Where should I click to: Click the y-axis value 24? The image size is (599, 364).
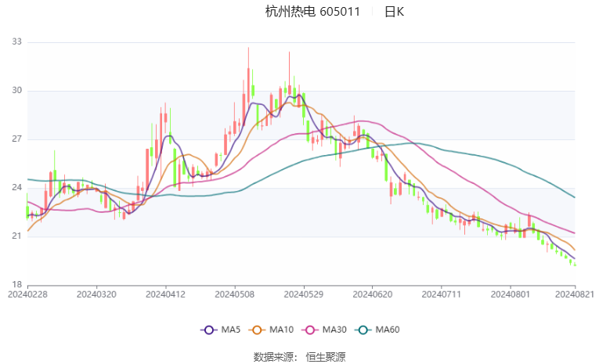coord(16,188)
